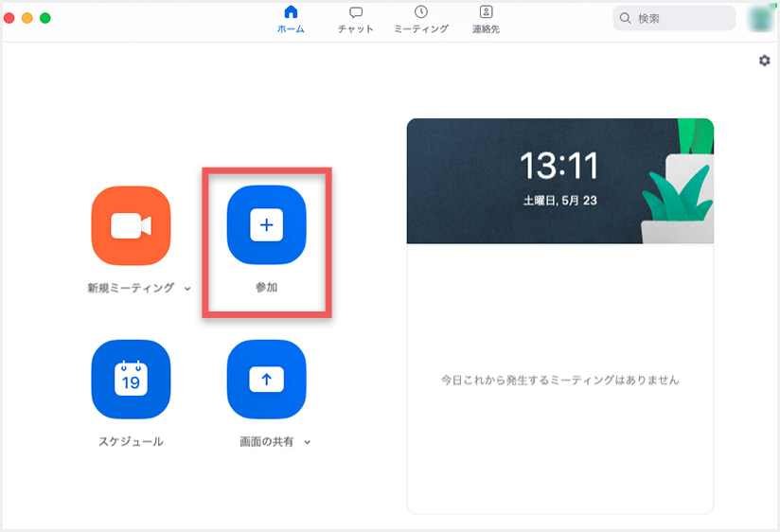Screen dimensions: 780x532
Task: Switch to the チャット tab
Action: [355, 20]
